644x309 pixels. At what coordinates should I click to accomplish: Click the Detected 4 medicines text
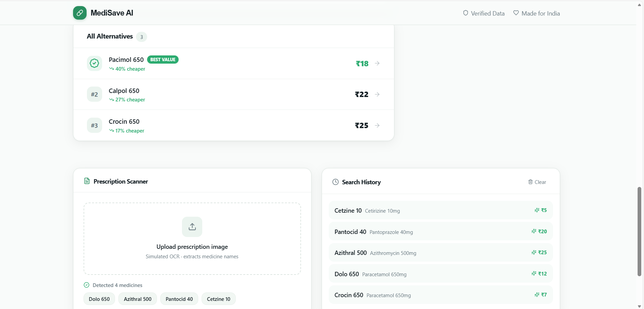coord(117,285)
